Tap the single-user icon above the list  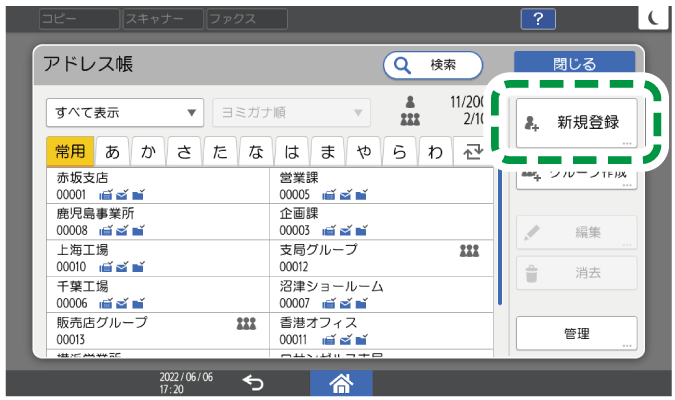[410, 101]
